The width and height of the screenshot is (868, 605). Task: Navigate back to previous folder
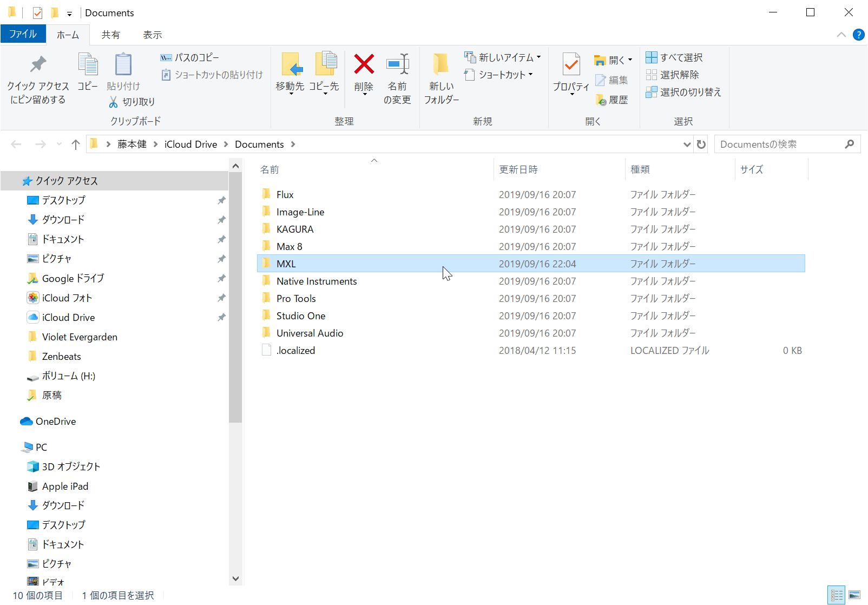(16, 144)
